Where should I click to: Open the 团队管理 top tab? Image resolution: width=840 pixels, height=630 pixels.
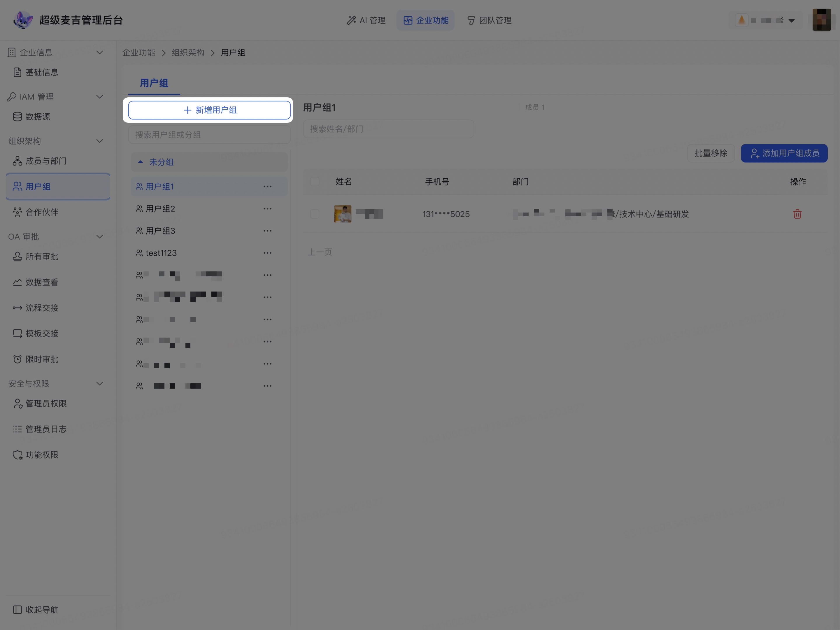click(489, 20)
